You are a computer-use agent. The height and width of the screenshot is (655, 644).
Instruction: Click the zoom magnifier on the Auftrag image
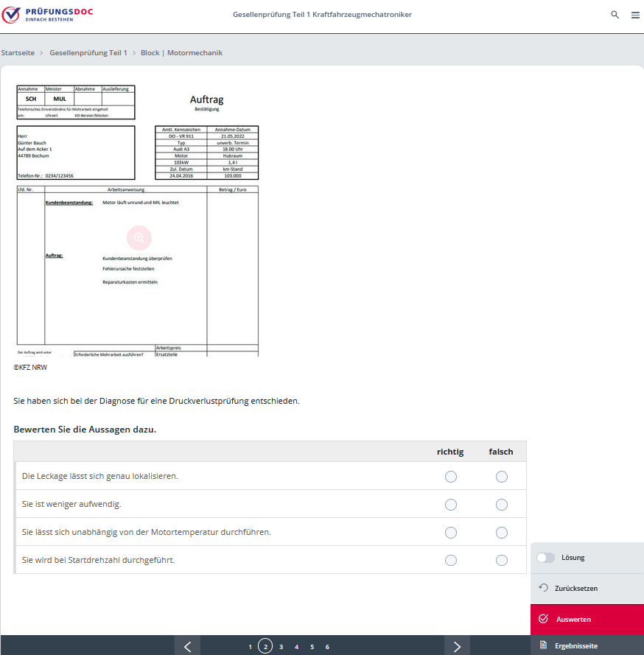(139, 238)
